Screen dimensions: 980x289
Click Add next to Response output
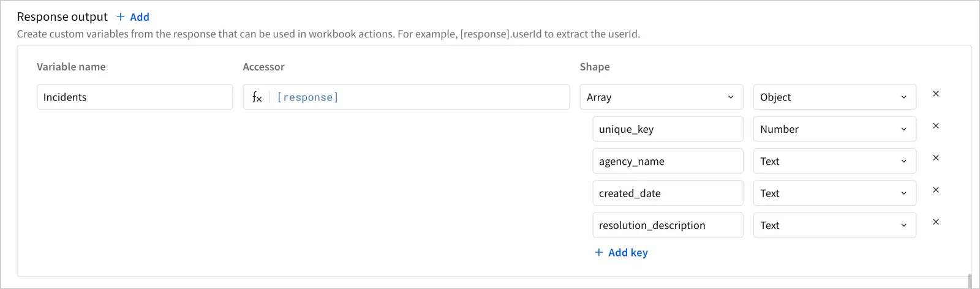click(133, 17)
